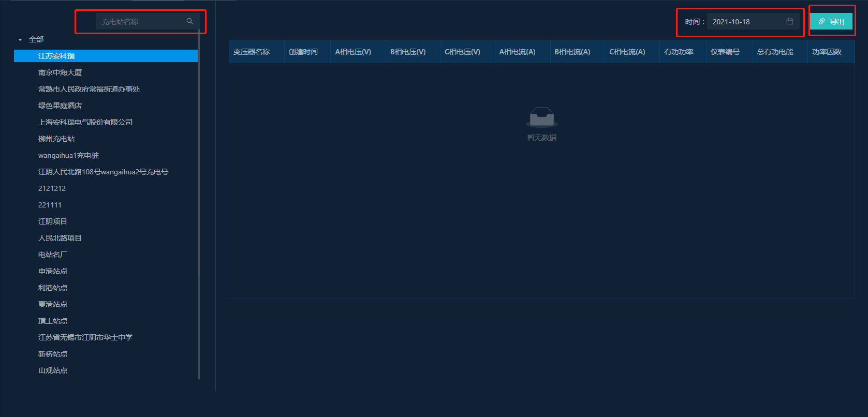Collapse the 全部 tree node

click(20, 40)
